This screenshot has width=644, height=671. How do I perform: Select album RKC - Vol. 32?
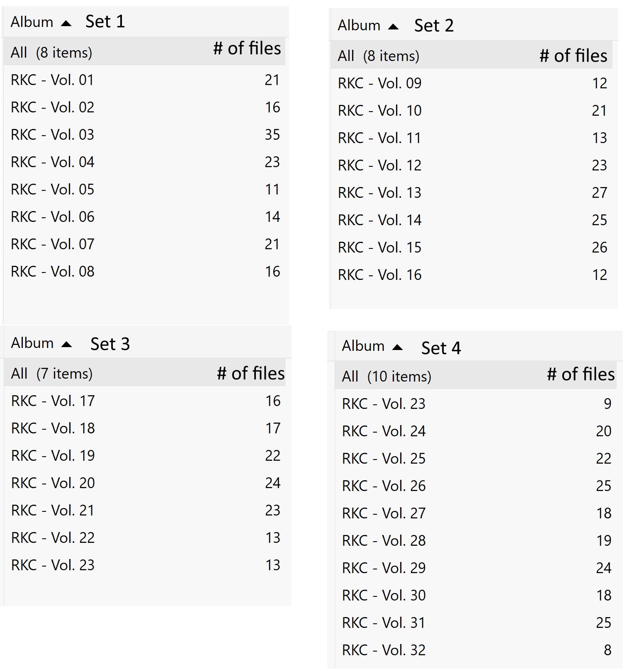pyautogui.click(x=384, y=650)
